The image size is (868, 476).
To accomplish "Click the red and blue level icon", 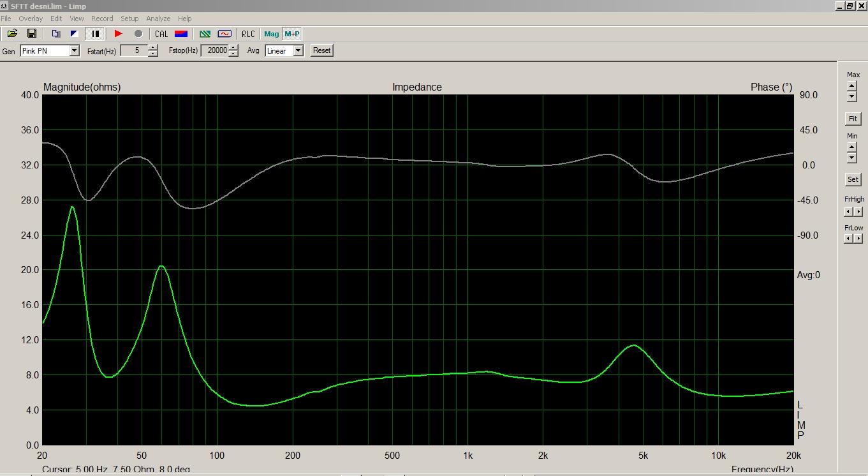I will (181, 34).
